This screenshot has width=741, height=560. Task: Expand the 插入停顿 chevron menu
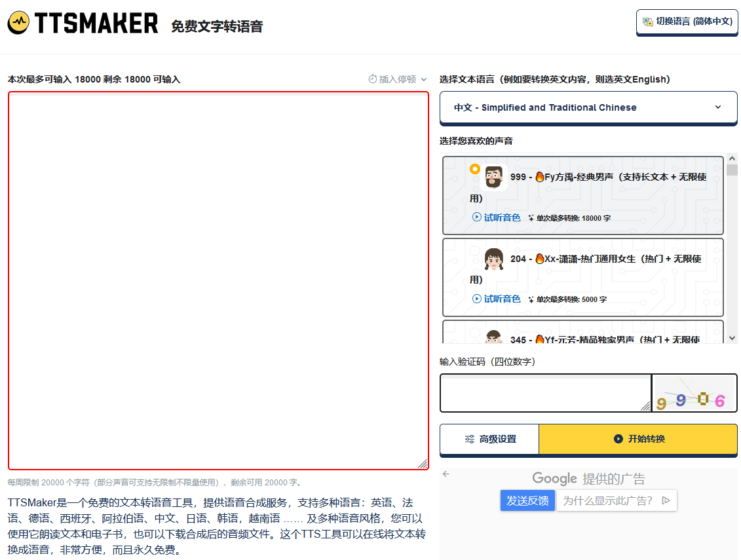[x=423, y=79]
